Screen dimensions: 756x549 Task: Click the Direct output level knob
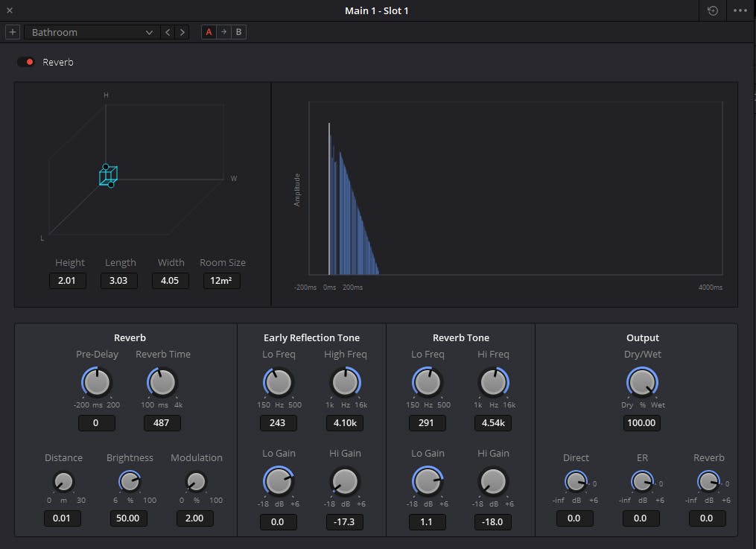576,481
